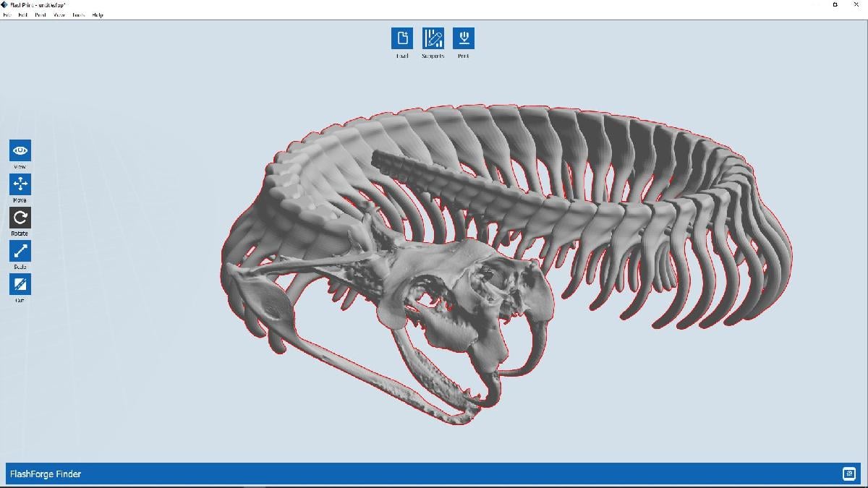Select the Rotate tool

click(x=20, y=217)
